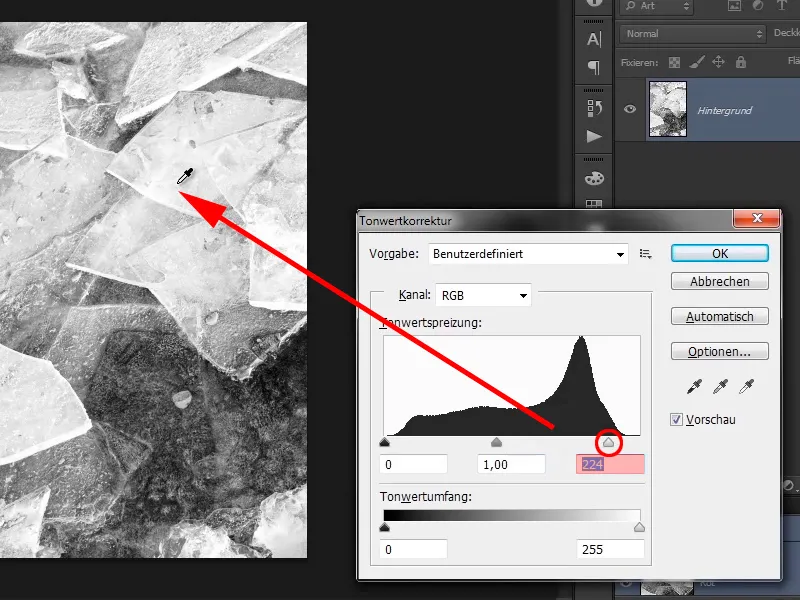
Task: Click the black Tonwertumfang output slider
Action: click(x=385, y=528)
